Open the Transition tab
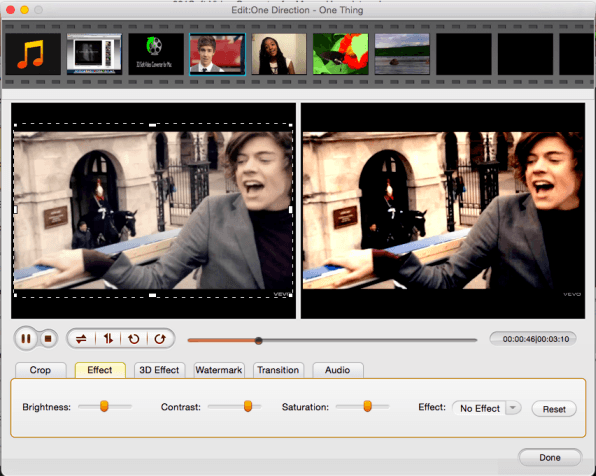This screenshot has height=476, width=596. coord(278,370)
